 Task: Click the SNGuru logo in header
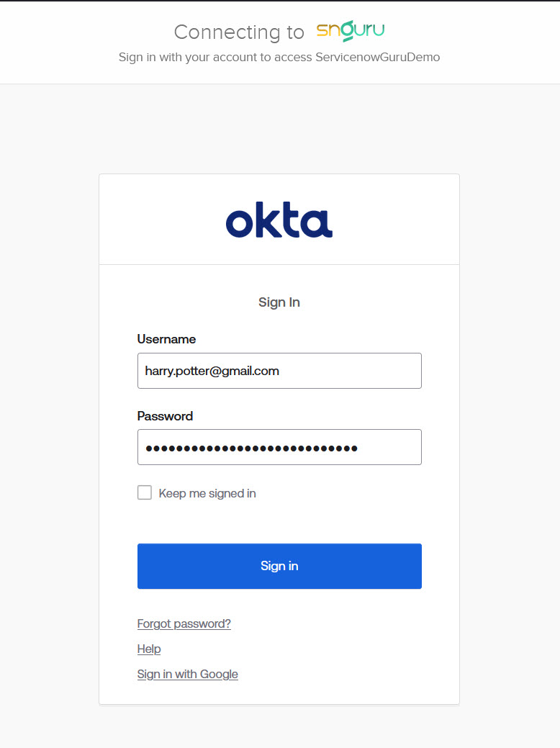[350, 31]
